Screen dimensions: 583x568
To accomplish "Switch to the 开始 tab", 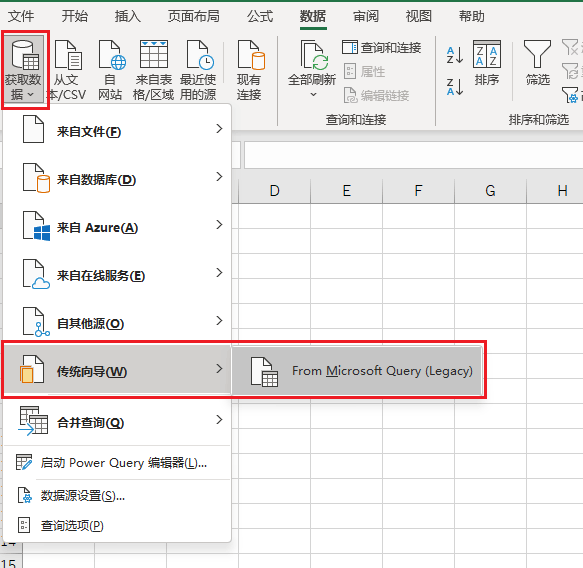I will coord(74,16).
